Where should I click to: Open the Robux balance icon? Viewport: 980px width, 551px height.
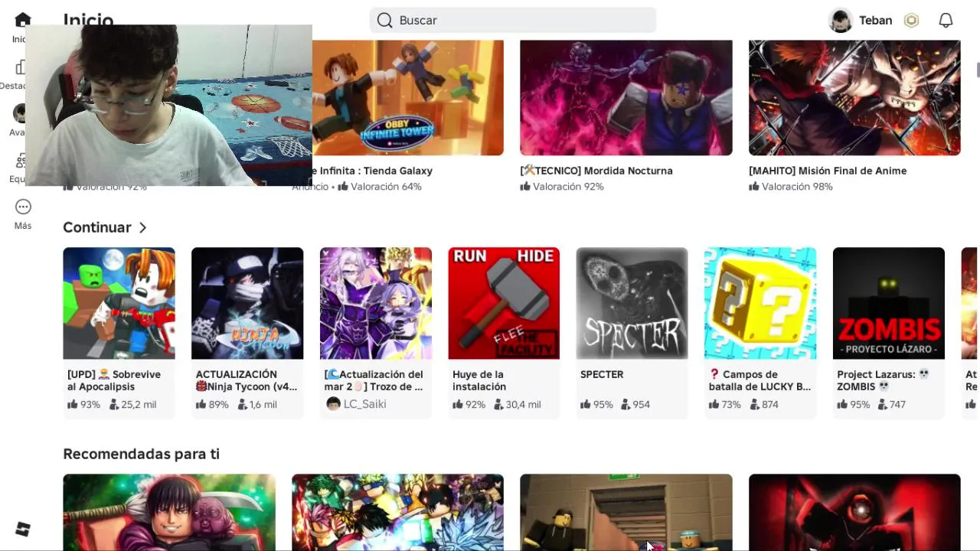[911, 21]
